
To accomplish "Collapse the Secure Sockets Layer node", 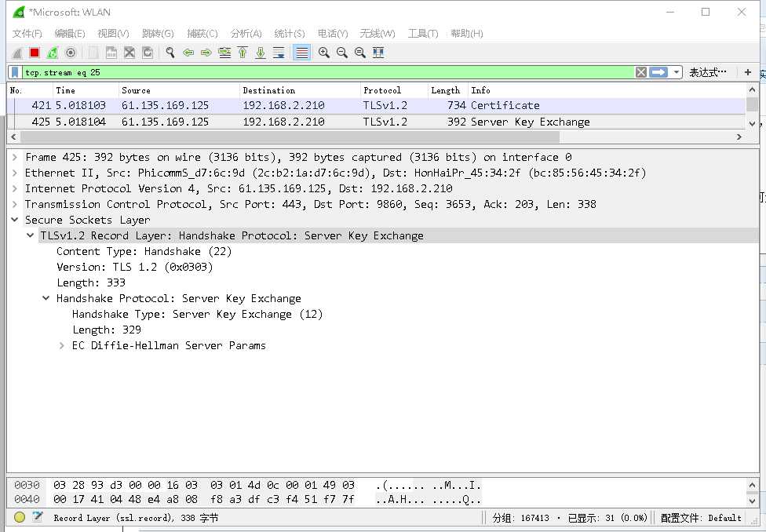I will [15, 220].
